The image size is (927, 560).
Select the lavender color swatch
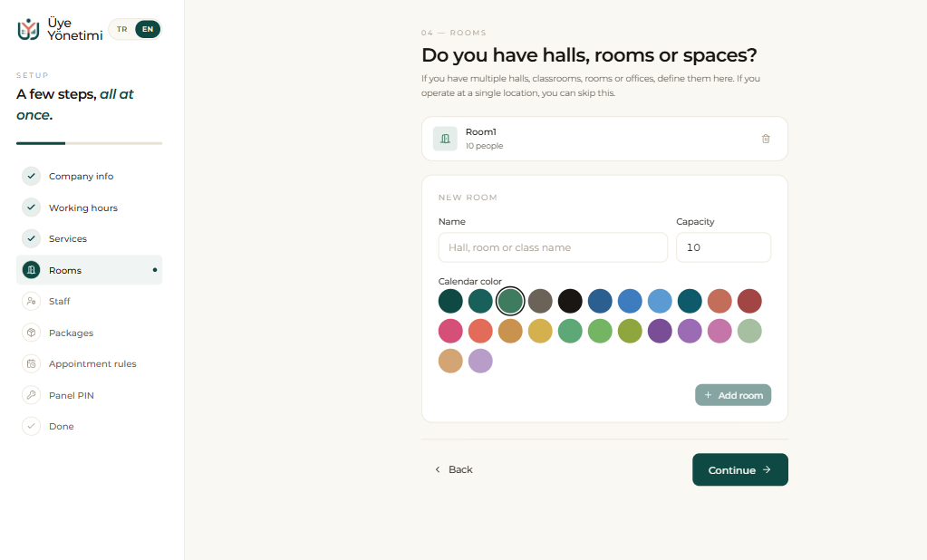[480, 361]
